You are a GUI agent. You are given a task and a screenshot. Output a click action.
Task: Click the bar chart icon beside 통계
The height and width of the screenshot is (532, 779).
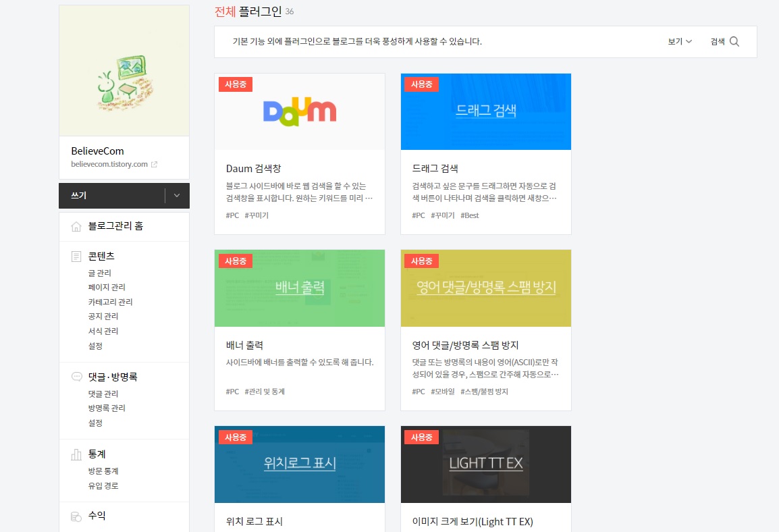pyautogui.click(x=76, y=454)
